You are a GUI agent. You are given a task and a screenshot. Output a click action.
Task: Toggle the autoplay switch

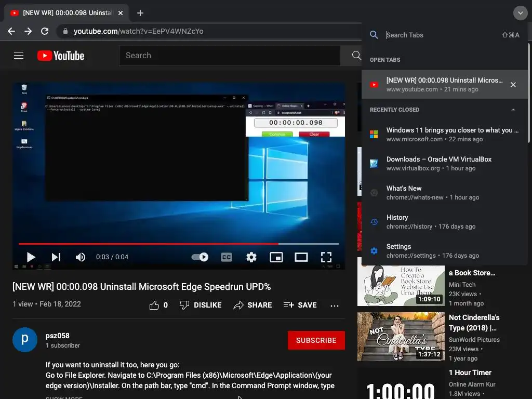pyautogui.click(x=200, y=257)
